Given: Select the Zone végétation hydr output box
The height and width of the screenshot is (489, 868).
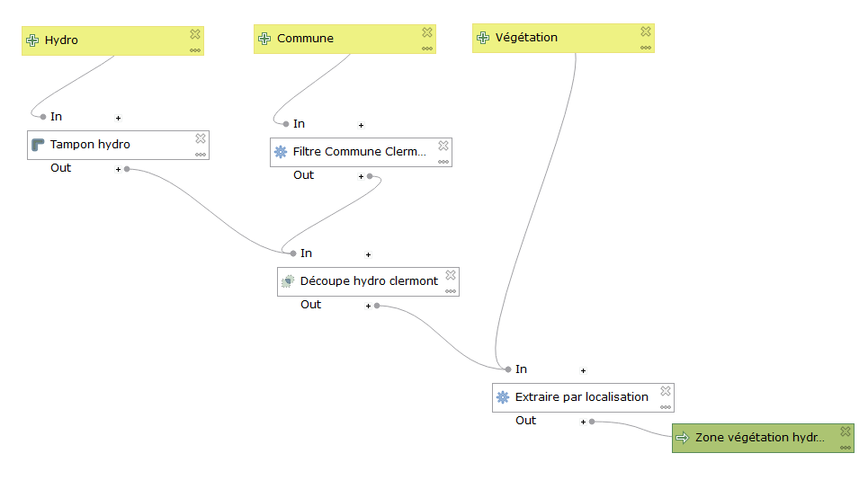Looking at the screenshot, I should [763, 438].
